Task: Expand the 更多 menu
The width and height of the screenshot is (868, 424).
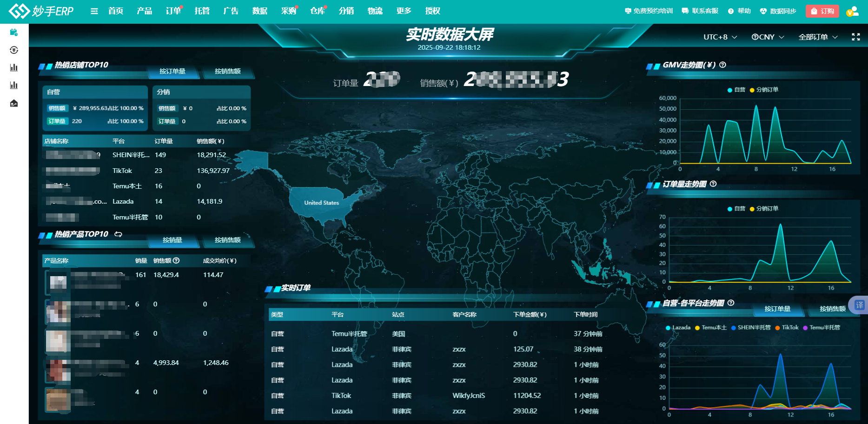Action: tap(404, 11)
